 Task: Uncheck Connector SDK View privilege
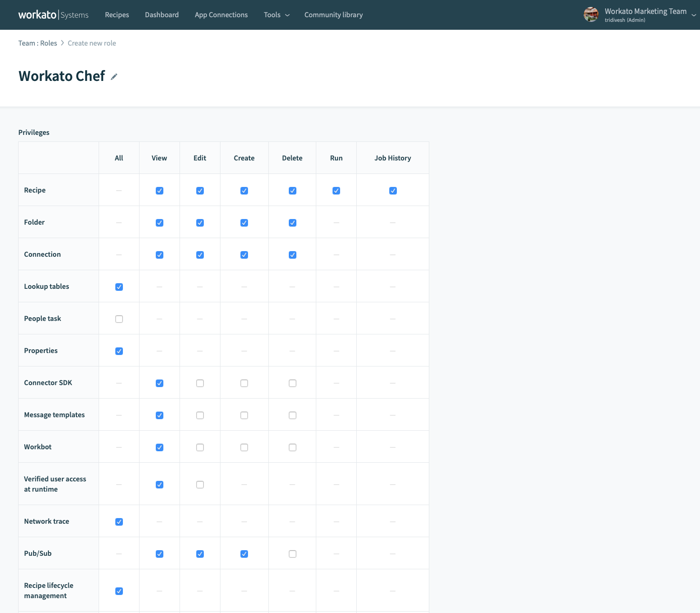point(160,383)
